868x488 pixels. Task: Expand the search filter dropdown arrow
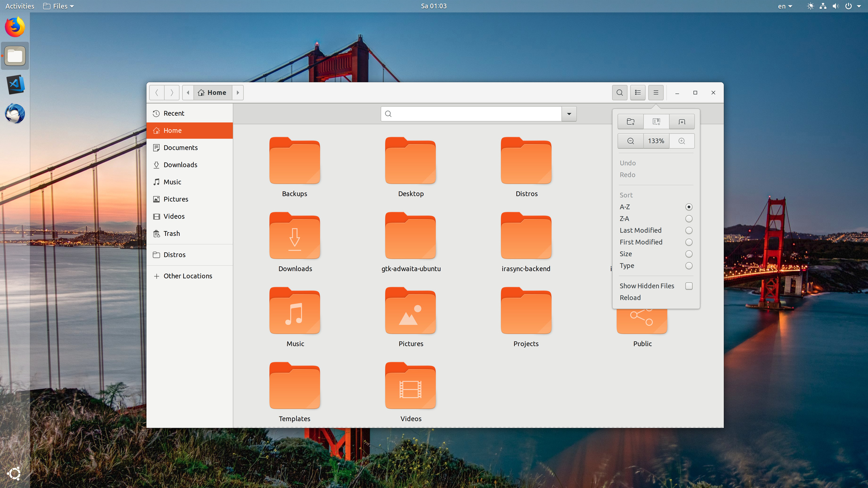569,114
